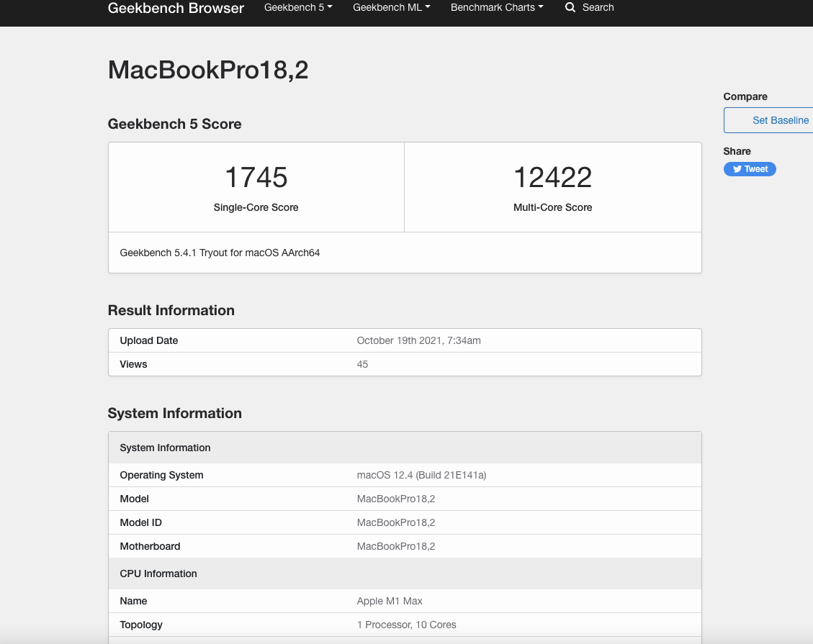Click the Set Baseline button
Screen dimensions: 813x644
tap(768, 120)
